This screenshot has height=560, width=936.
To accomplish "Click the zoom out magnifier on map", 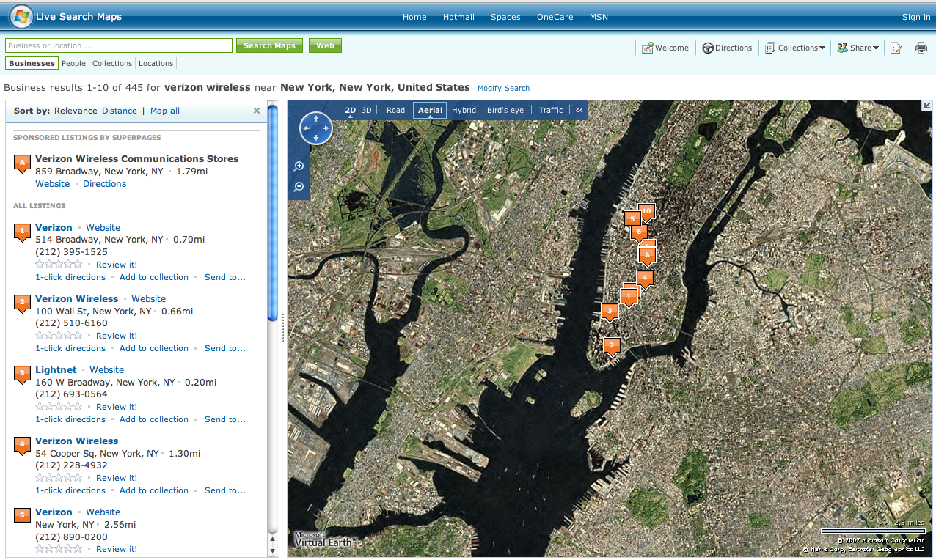I will tap(299, 187).
